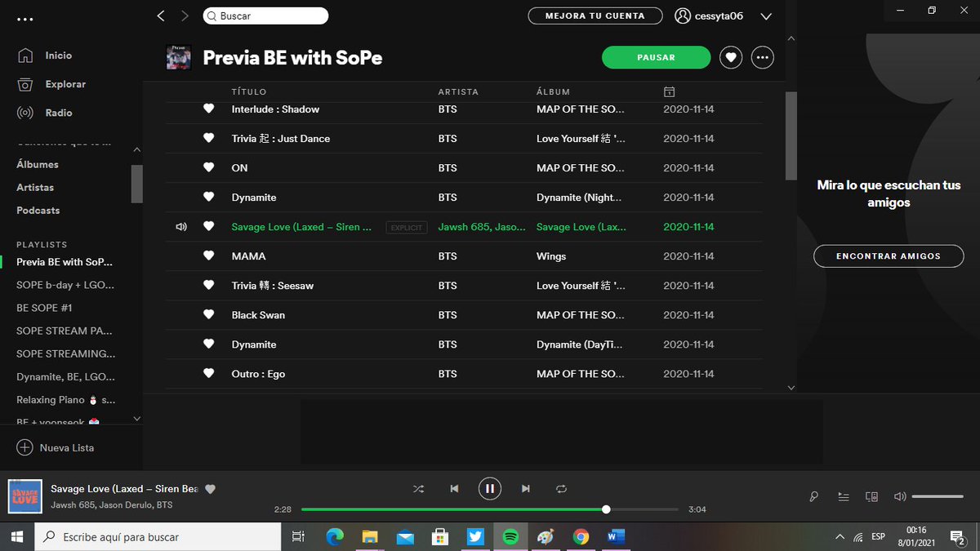Viewport: 980px width, 551px height.
Task: Click the Buscar search field
Action: click(x=265, y=16)
